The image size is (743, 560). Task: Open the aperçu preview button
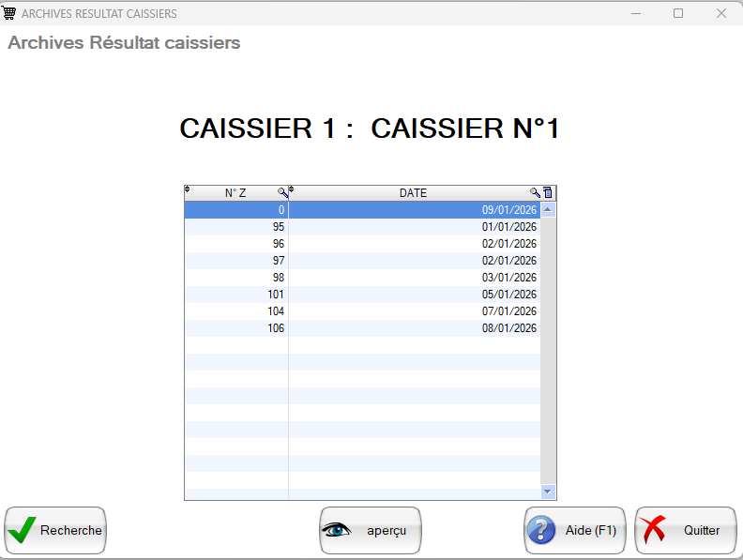tap(370, 530)
